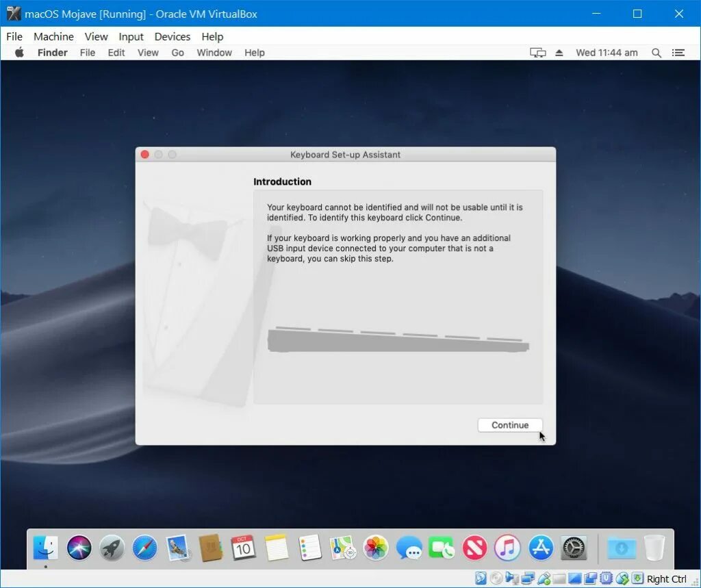Click VirtualBox network adapters indicator
701x588 pixels.
pos(528,578)
